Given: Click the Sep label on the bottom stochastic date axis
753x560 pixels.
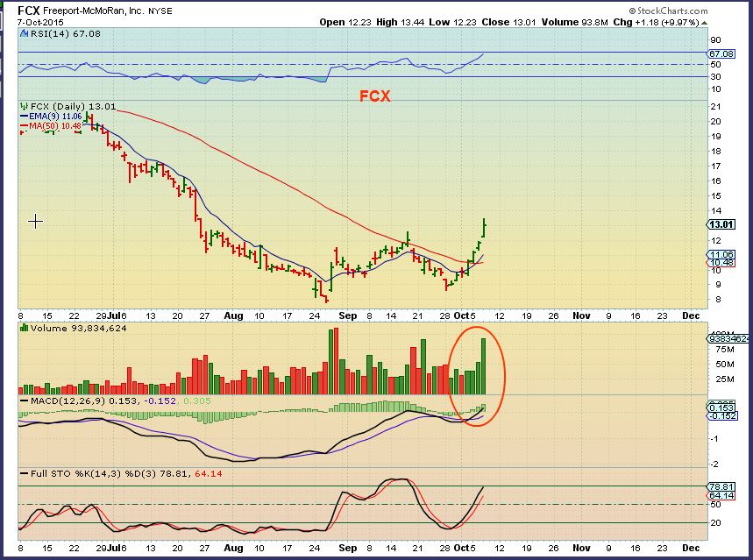Looking at the screenshot, I should 348,548.
